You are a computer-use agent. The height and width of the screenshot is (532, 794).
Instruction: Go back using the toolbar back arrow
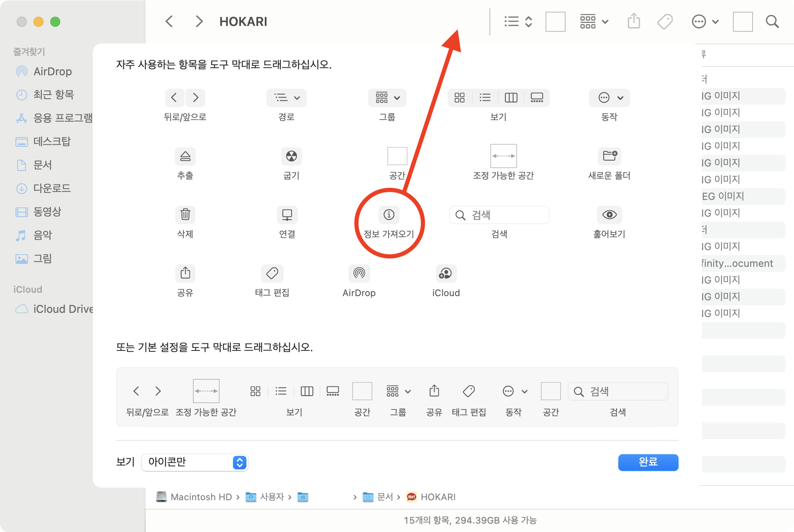coord(169,21)
